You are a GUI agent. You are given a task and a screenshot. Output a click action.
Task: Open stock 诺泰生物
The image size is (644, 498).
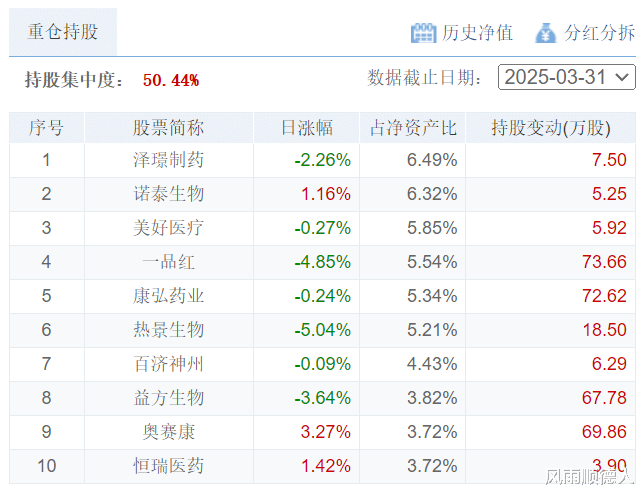pyautogui.click(x=168, y=194)
